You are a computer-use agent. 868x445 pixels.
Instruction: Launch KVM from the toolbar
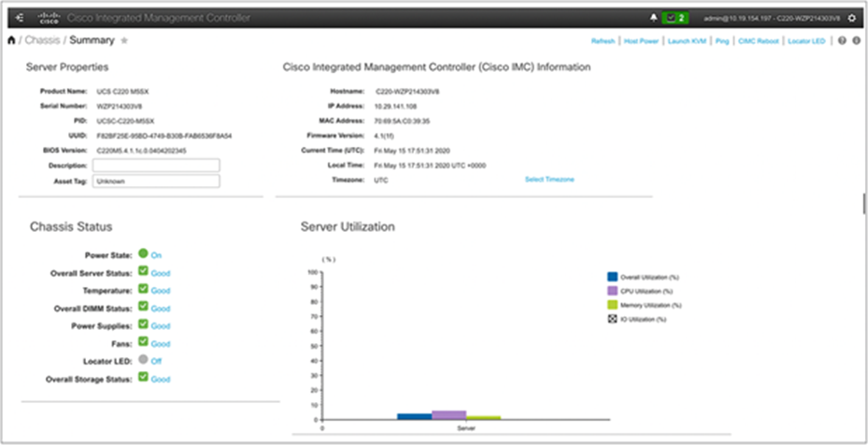coord(687,41)
